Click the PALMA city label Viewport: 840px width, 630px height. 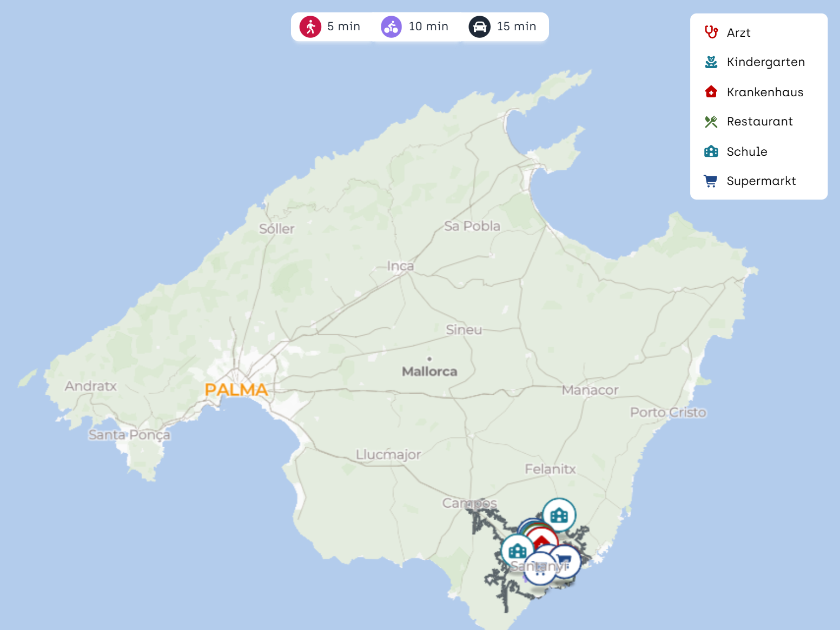(236, 389)
